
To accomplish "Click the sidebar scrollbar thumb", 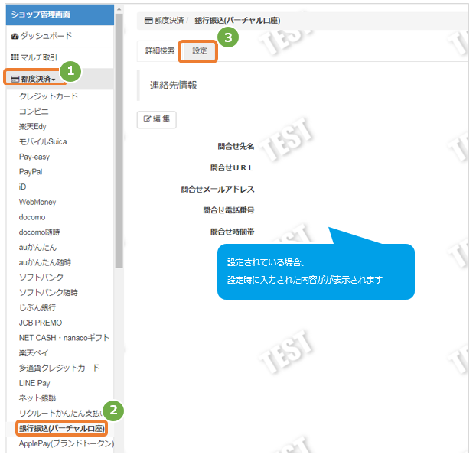I will pyautogui.click(x=119, y=141).
